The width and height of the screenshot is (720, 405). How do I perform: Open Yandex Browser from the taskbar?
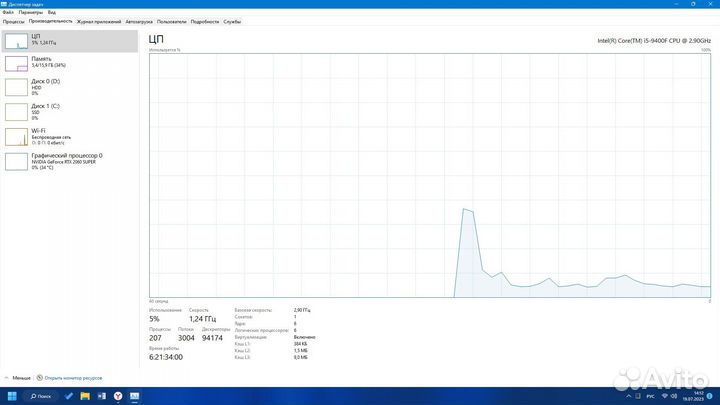point(118,396)
